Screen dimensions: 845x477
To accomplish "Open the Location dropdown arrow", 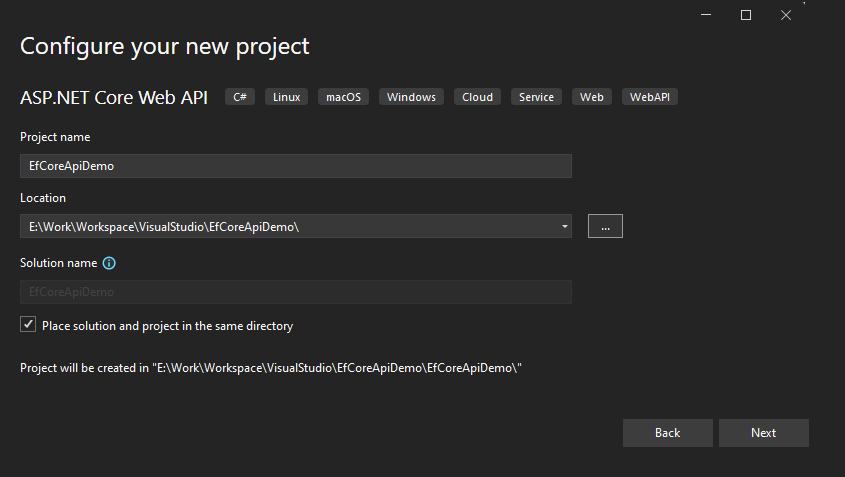I will click(x=564, y=226).
